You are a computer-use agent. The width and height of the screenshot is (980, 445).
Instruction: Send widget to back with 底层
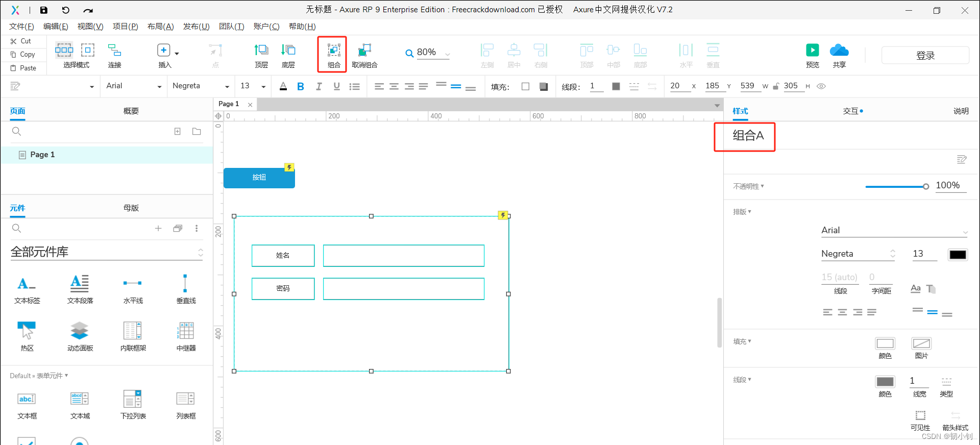tap(288, 50)
